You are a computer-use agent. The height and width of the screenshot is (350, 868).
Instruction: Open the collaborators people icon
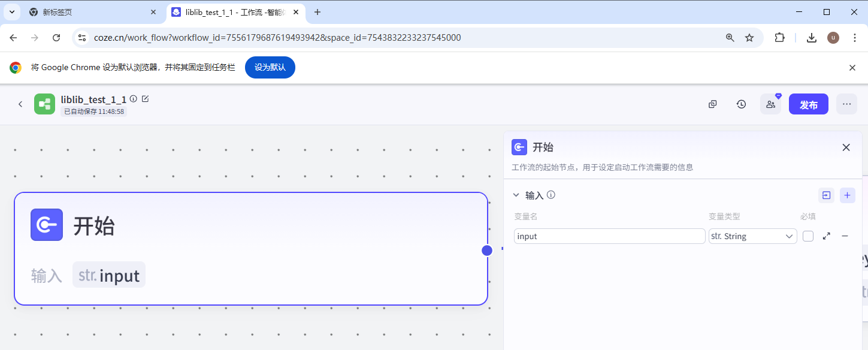(770, 104)
